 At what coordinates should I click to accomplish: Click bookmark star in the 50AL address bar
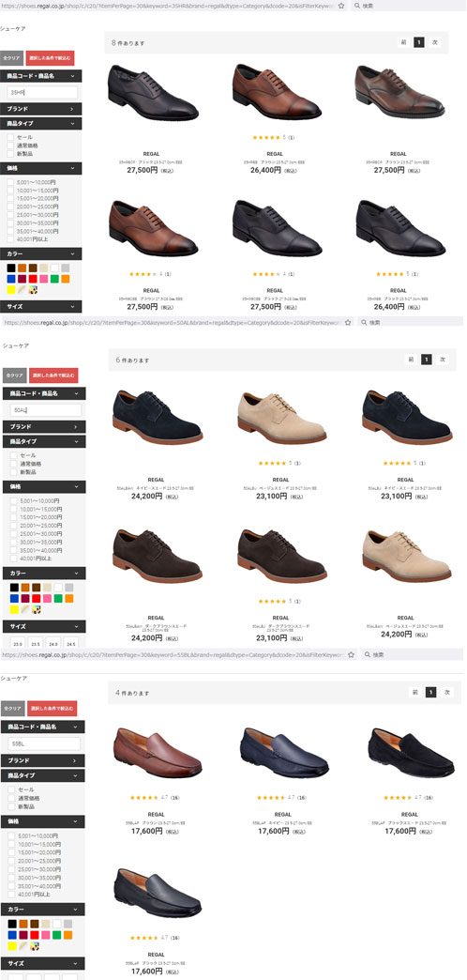click(x=349, y=323)
